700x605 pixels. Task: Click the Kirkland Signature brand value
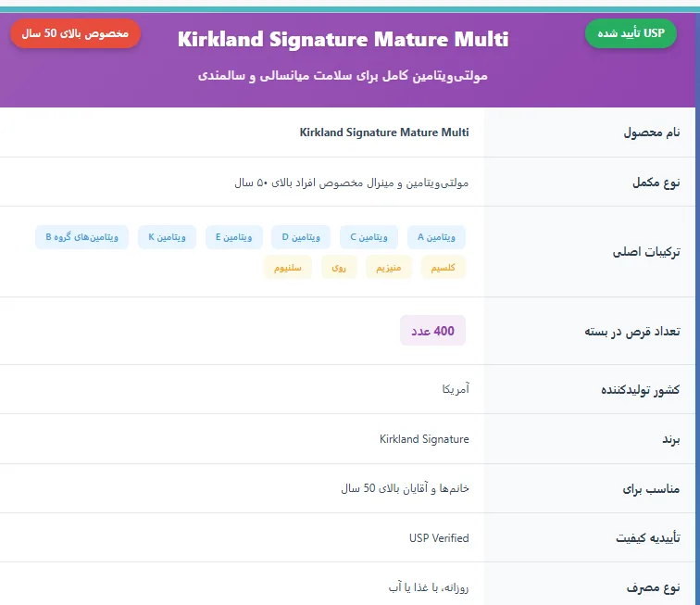(x=424, y=439)
